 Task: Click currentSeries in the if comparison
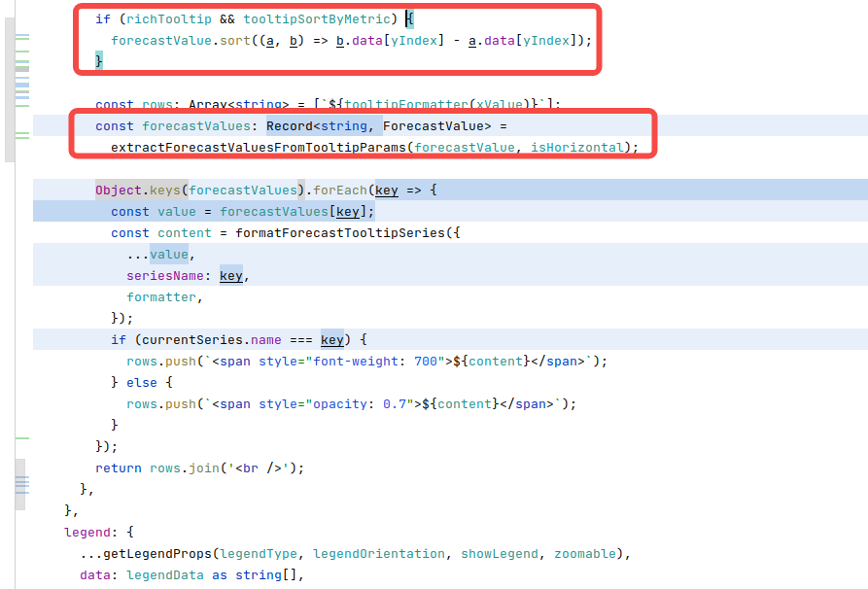tap(192, 340)
